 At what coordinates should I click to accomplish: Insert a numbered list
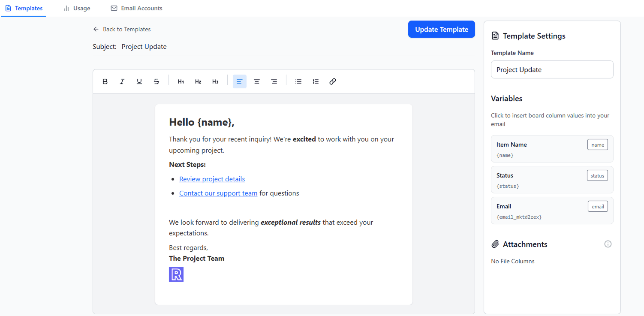pos(316,81)
